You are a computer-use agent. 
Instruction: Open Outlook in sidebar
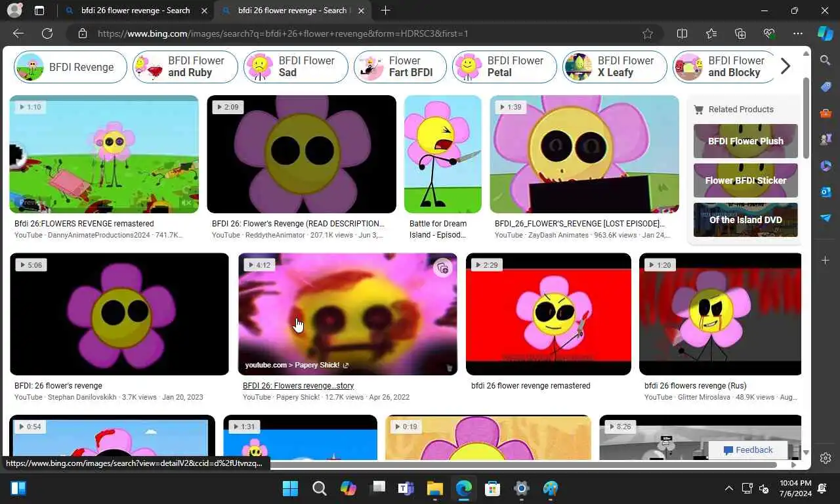click(826, 192)
